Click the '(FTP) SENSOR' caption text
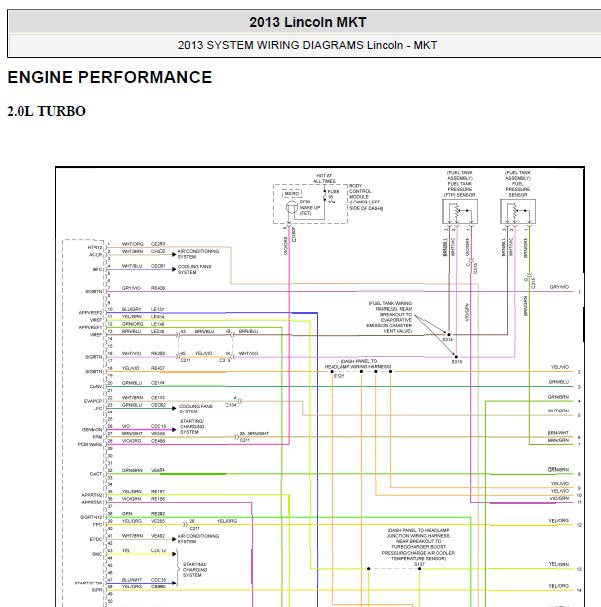This screenshot has height=607, width=601. pyautogui.click(x=459, y=195)
